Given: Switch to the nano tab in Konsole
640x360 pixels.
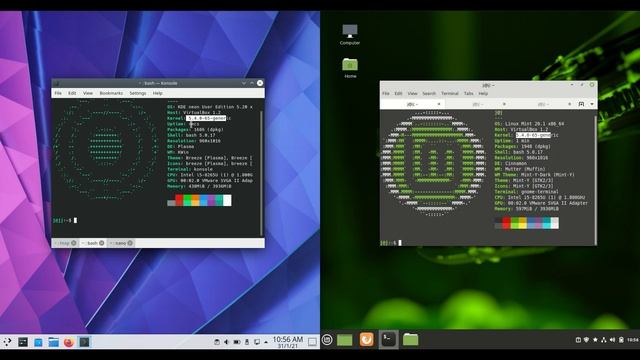Looking at the screenshot, I should click(121, 243).
